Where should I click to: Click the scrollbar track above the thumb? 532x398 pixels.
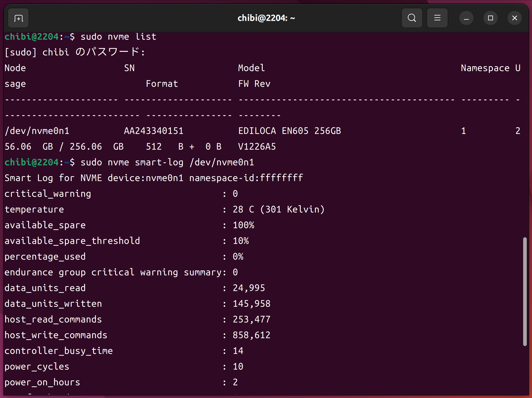point(525,135)
